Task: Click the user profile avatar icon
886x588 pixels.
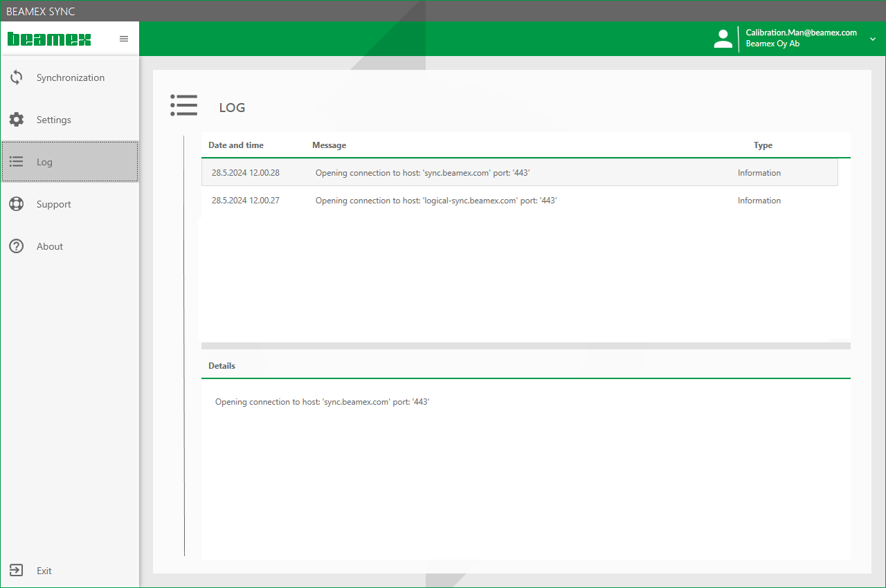Action: (x=723, y=39)
